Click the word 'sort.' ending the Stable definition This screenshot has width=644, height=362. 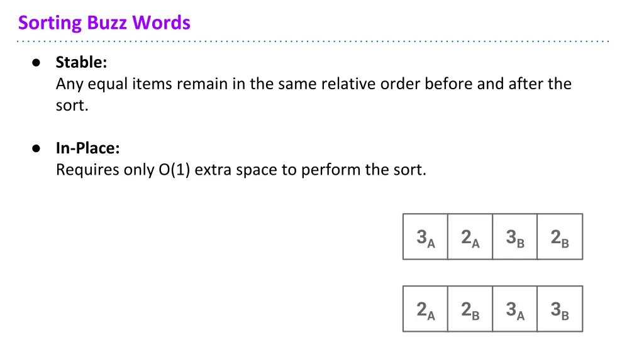(72, 106)
